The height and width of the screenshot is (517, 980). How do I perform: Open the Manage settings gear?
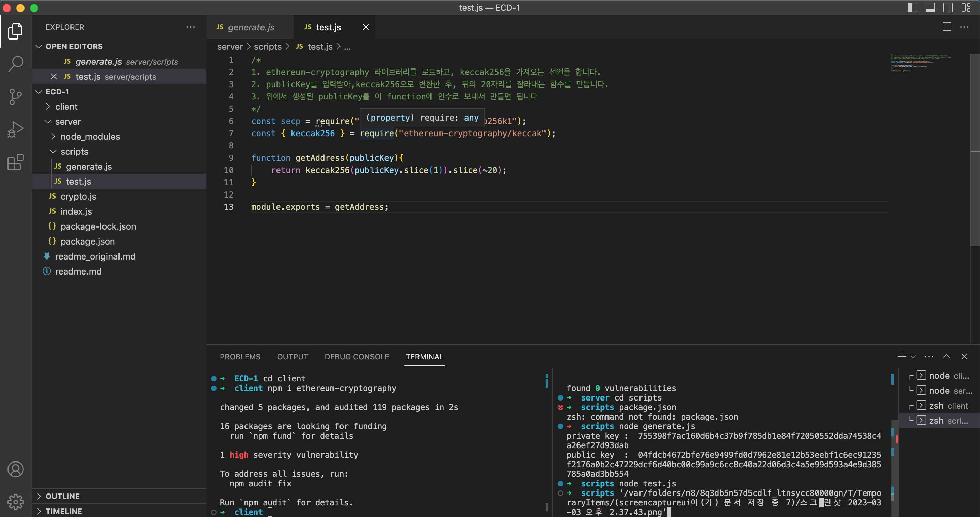pos(16,501)
